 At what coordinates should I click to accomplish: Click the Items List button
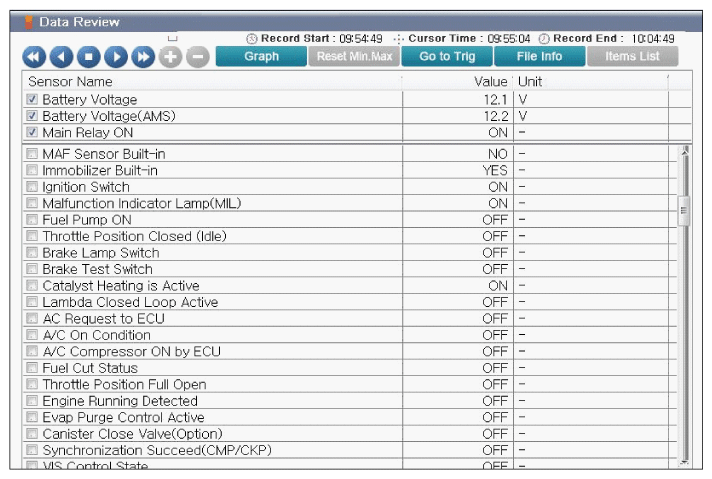pos(632,57)
